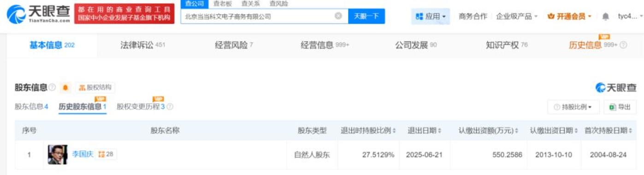The height and width of the screenshot is (175, 644).
Task: Open the 知识产权 tab
Action: tap(507, 45)
